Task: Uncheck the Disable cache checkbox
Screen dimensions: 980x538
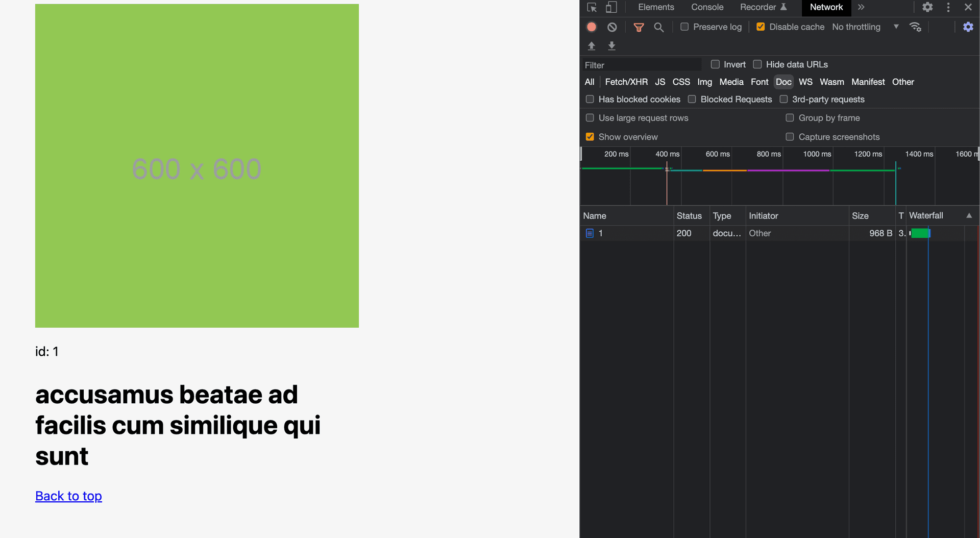Action: tap(761, 27)
